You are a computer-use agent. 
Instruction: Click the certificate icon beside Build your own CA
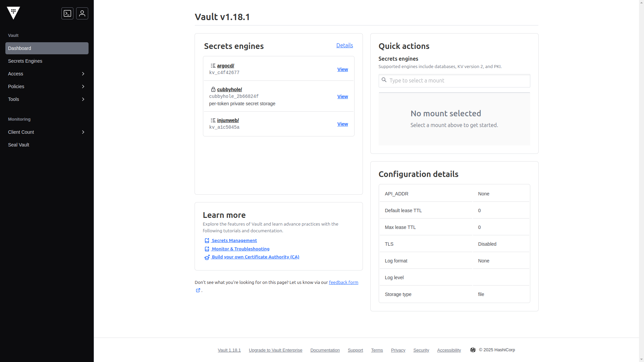[207, 257]
